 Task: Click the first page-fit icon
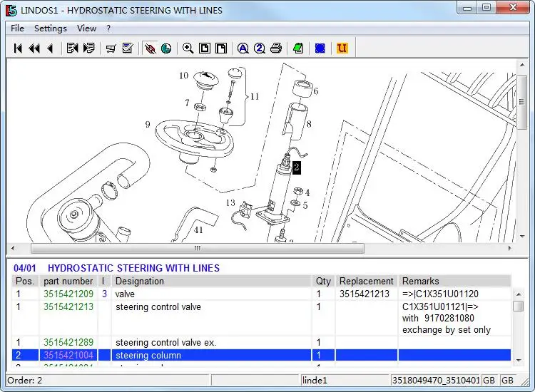(205, 48)
